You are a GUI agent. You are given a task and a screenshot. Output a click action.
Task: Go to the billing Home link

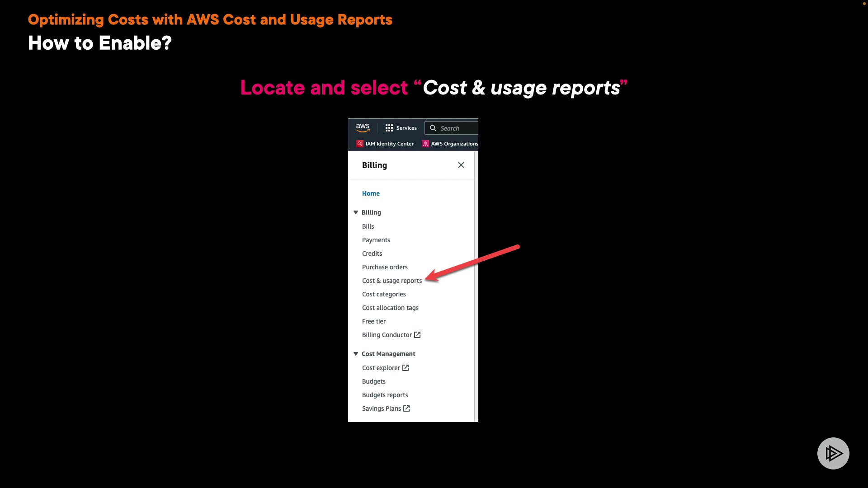click(x=371, y=193)
